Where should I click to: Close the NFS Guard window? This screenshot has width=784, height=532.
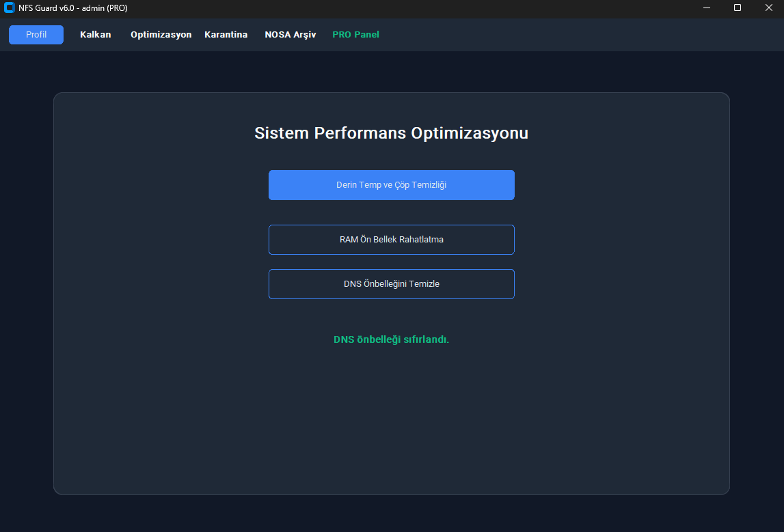768,8
